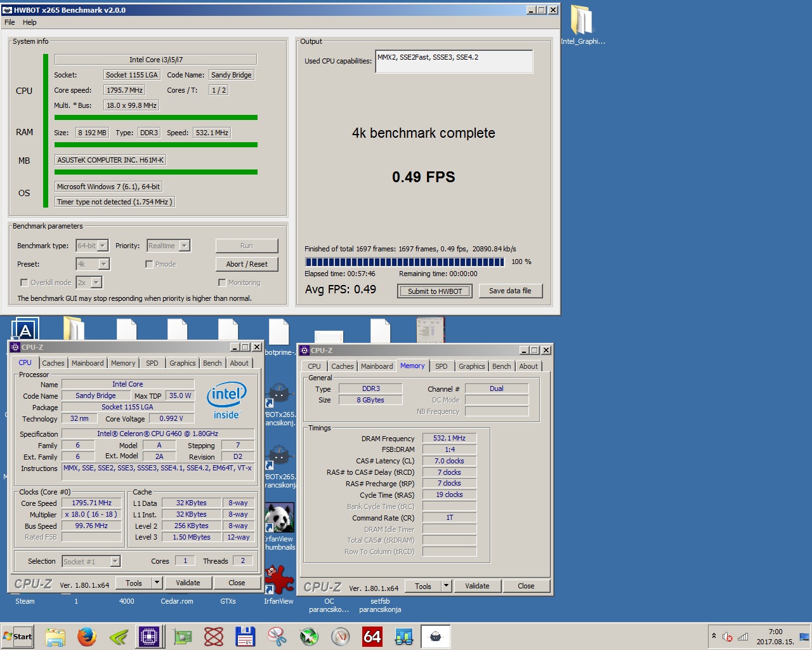812x650 pixels.
Task: Click the benchmark progress bar at 100 %
Action: coord(405,262)
